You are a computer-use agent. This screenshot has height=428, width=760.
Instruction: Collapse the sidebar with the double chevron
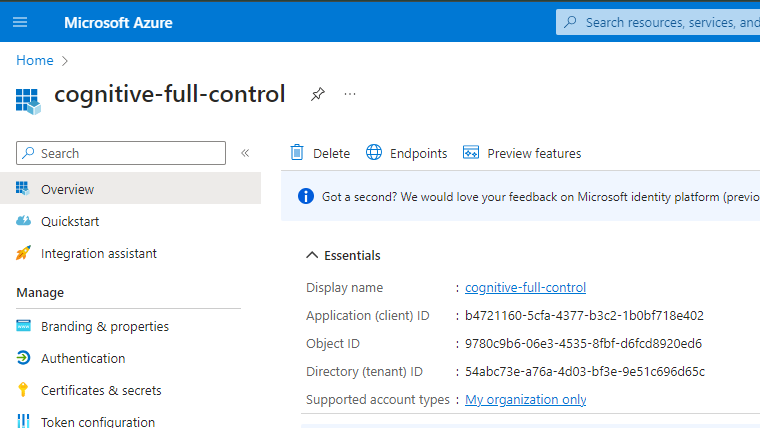245,153
